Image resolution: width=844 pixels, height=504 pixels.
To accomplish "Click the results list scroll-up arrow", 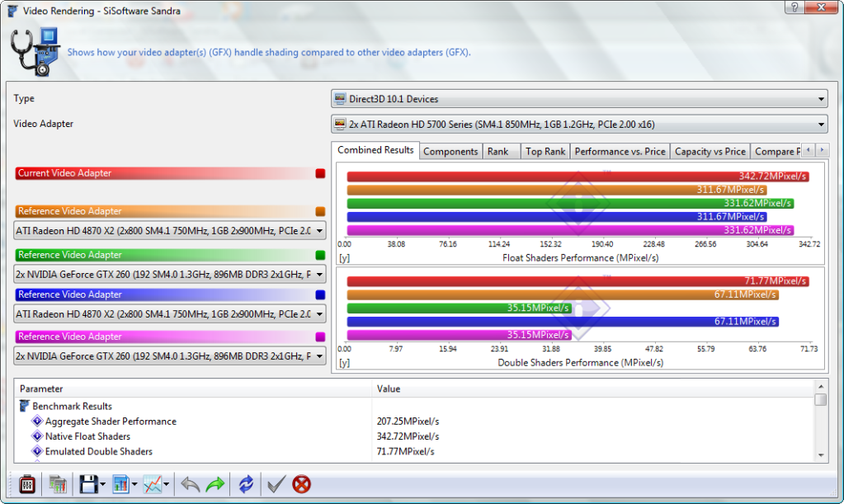I will tap(821, 386).
